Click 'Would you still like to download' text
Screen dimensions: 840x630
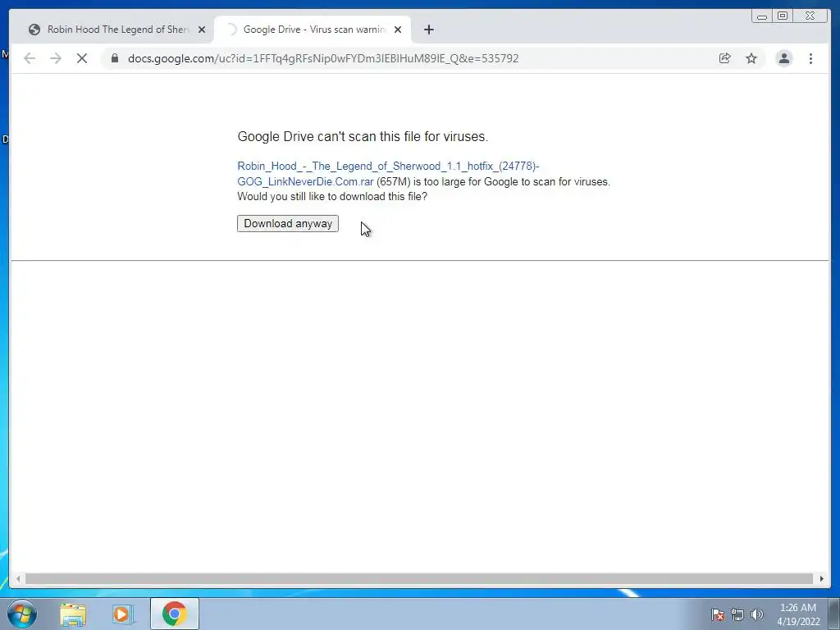[x=332, y=197]
